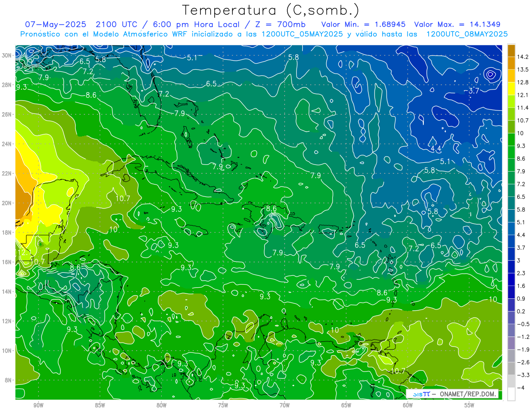Click the '80W' longitude axis label

point(161,405)
